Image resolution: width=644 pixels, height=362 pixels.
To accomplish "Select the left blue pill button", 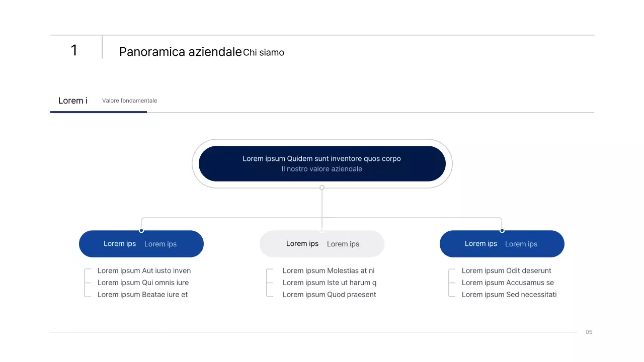I will point(141,244).
